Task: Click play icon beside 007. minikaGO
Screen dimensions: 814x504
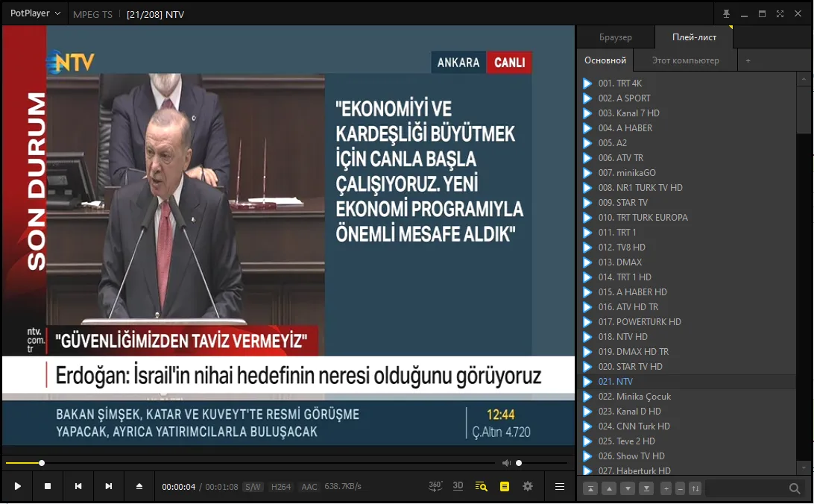Action: point(587,173)
